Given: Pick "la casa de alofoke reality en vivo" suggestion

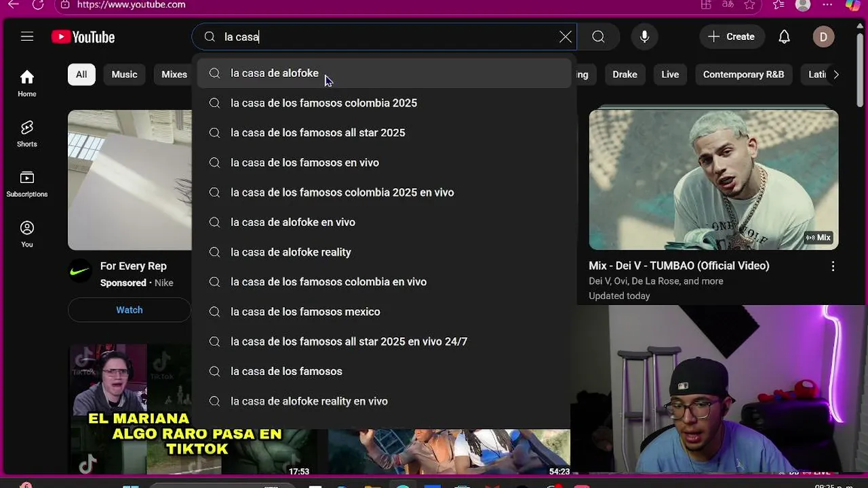Looking at the screenshot, I should [384, 401].
